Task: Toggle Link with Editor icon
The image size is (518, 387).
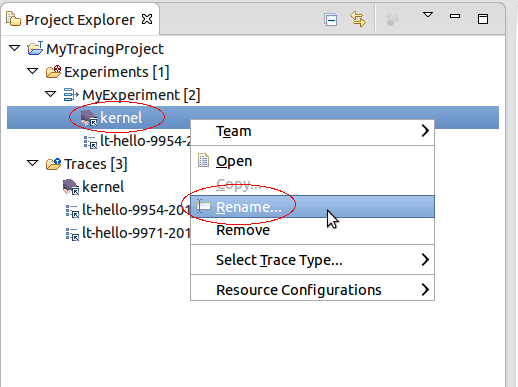Action: click(358, 19)
